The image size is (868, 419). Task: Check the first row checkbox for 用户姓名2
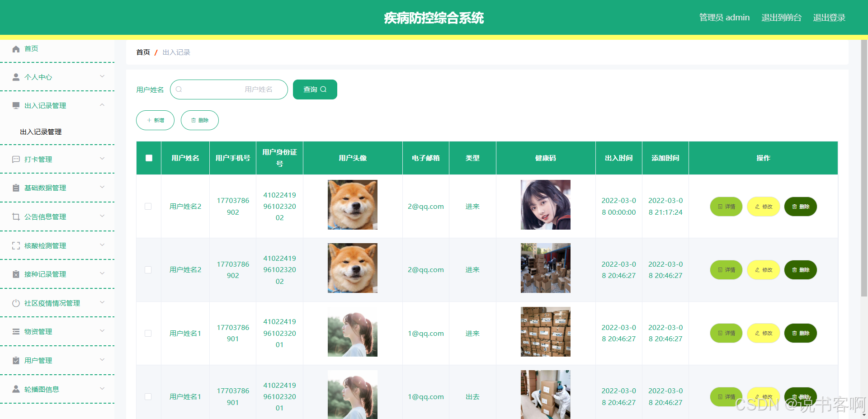click(x=148, y=206)
